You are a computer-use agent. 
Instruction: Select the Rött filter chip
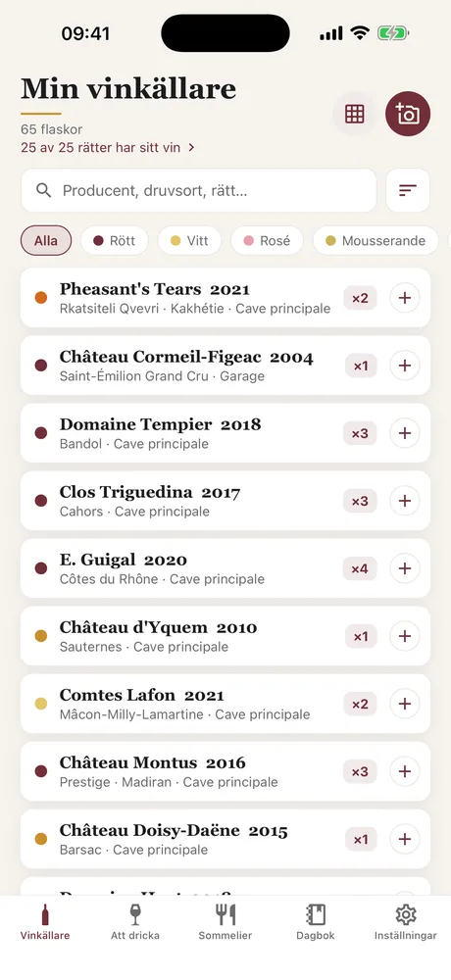coord(115,241)
